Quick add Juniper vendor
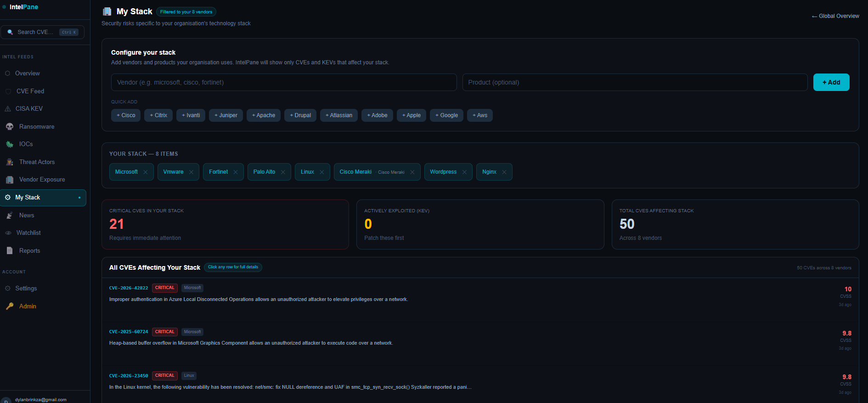The width and height of the screenshot is (868, 403). pos(226,115)
